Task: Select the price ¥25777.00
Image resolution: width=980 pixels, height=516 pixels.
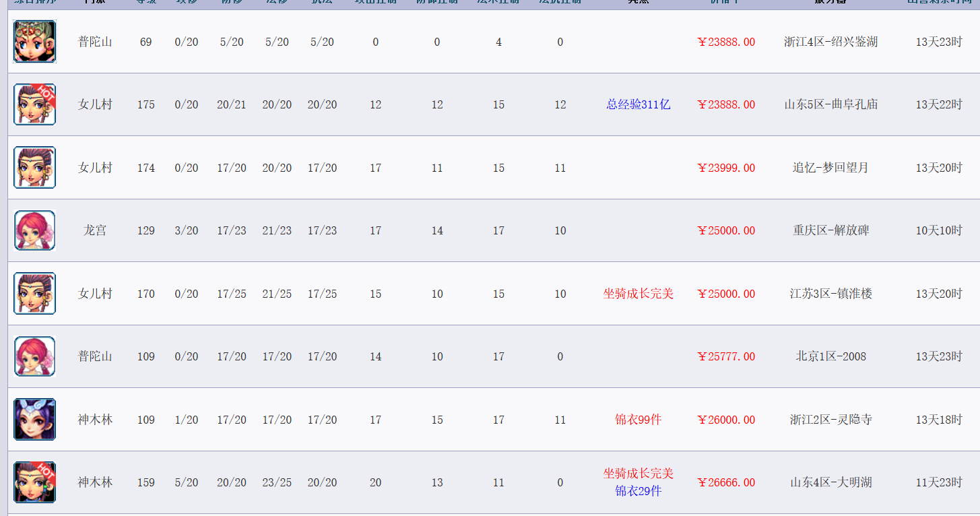Action: tap(726, 356)
